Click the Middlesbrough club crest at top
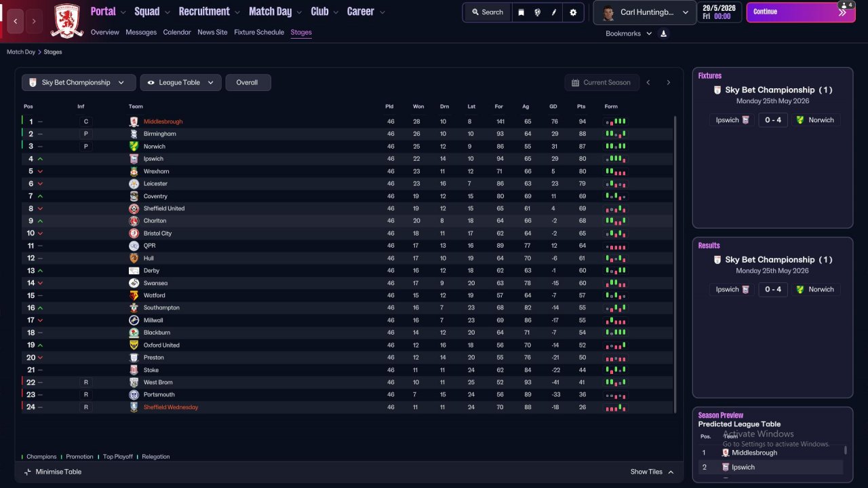Screen dimensions: 868x488 (x=67, y=20)
